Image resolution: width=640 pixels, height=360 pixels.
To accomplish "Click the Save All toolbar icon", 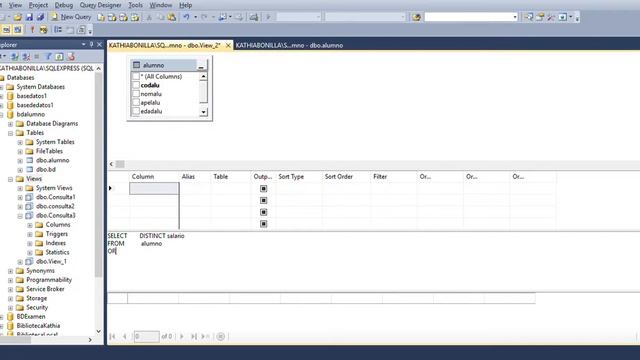I will click(40, 17).
